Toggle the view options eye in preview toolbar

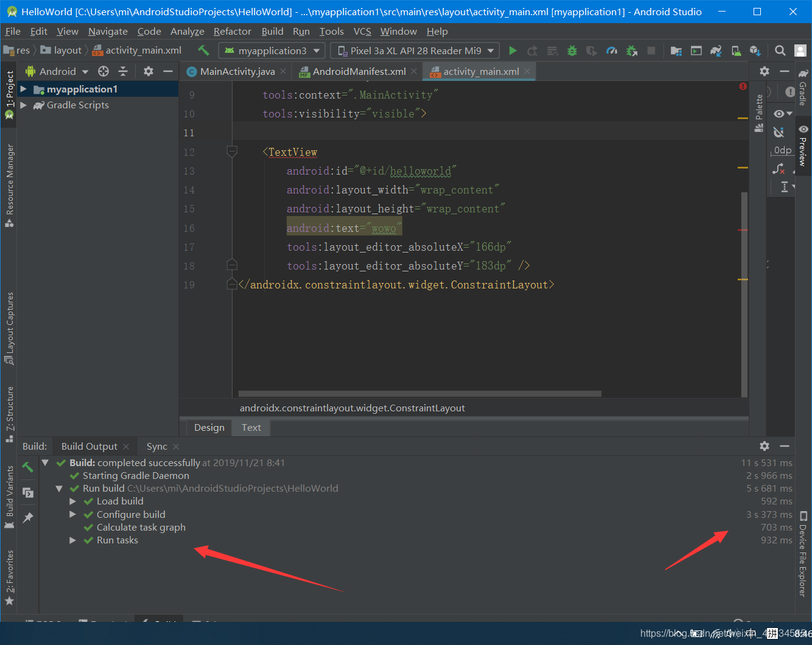point(783,114)
